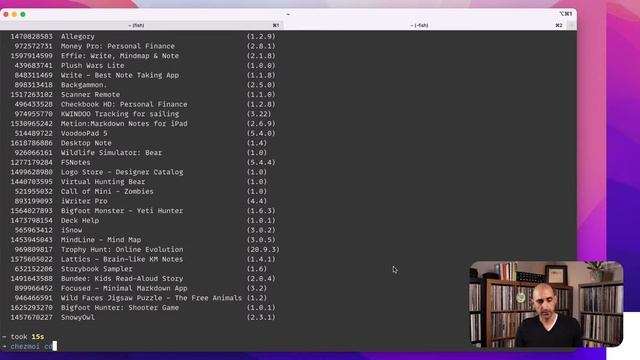Click the 'VoodooPad 5' entry

pyautogui.click(x=84, y=133)
